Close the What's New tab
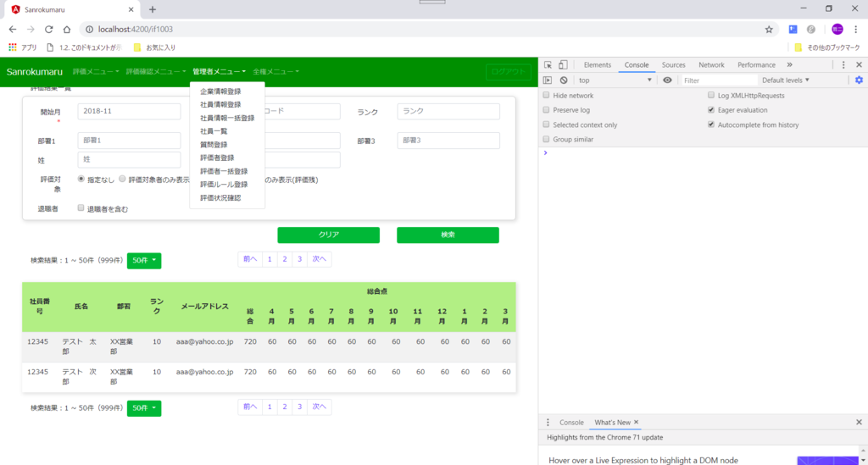This screenshot has width=868, height=465. pyautogui.click(x=636, y=422)
